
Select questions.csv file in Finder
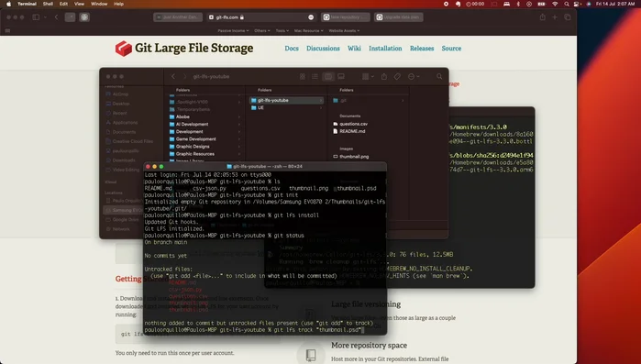click(350, 124)
